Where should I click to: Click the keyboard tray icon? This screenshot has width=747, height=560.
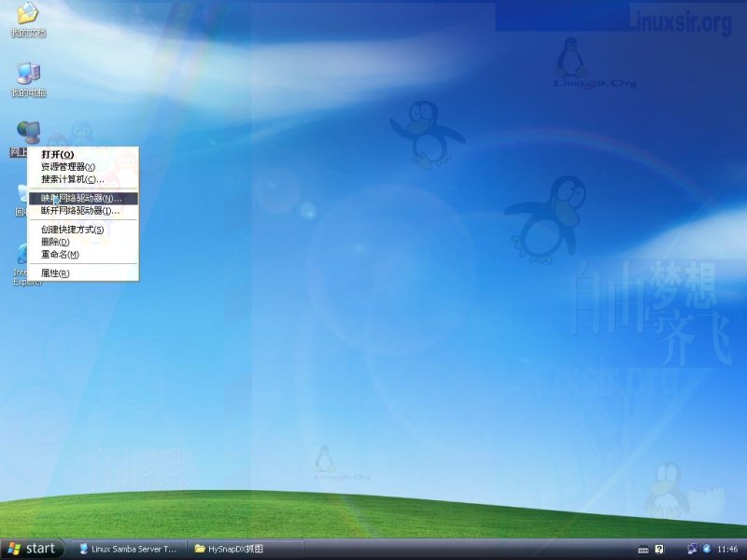643,550
